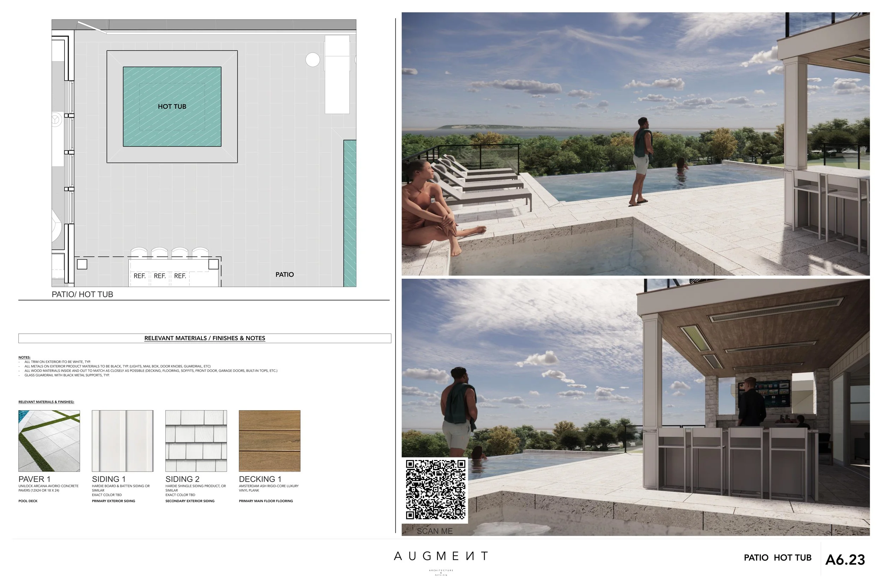The height and width of the screenshot is (588, 882).
Task: Click the AUGMENT logo at bottom
Action: click(441, 556)
